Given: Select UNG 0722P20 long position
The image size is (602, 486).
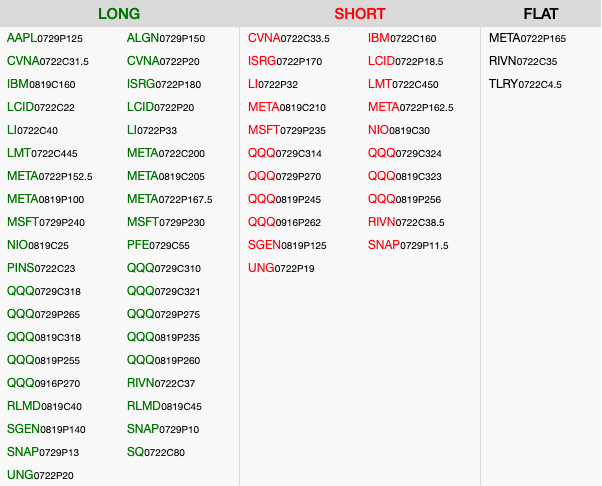Looking at the screenshot, I should [40, 475].
